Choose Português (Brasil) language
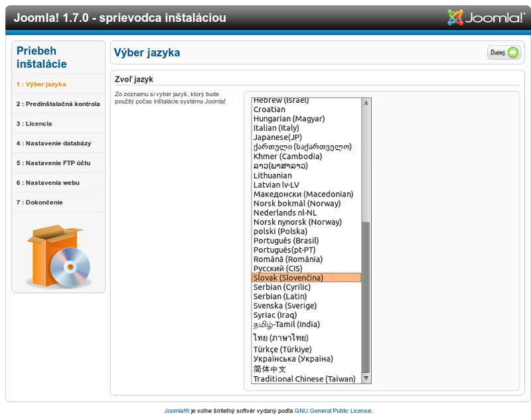Screen dimensions: 531x420 (x=307, y=241)
